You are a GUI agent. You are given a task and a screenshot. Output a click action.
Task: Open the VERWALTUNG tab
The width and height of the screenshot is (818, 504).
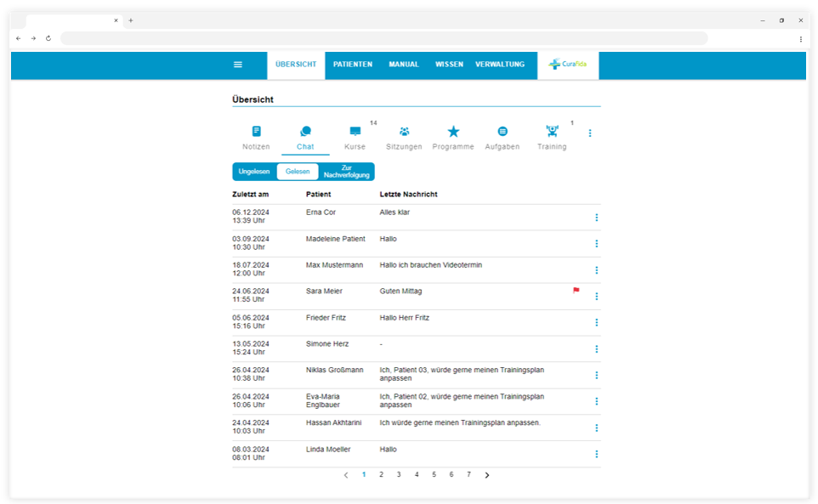pyautogui.click(x=500, y=65)
